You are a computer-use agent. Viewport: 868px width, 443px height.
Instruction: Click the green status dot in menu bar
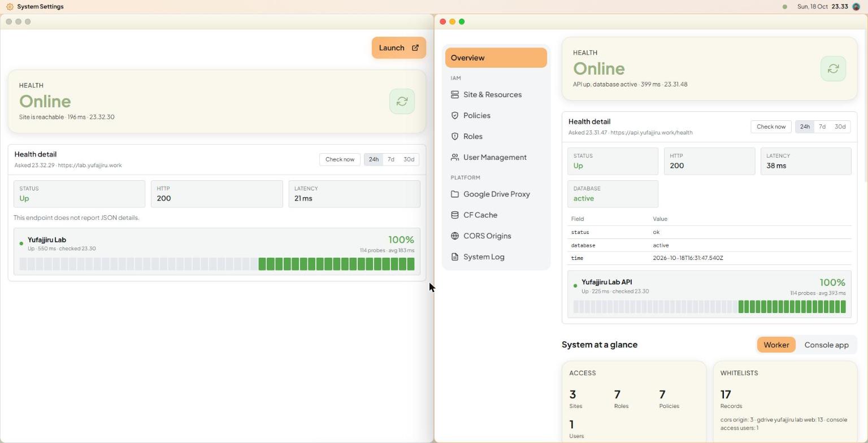click(784, 7)
